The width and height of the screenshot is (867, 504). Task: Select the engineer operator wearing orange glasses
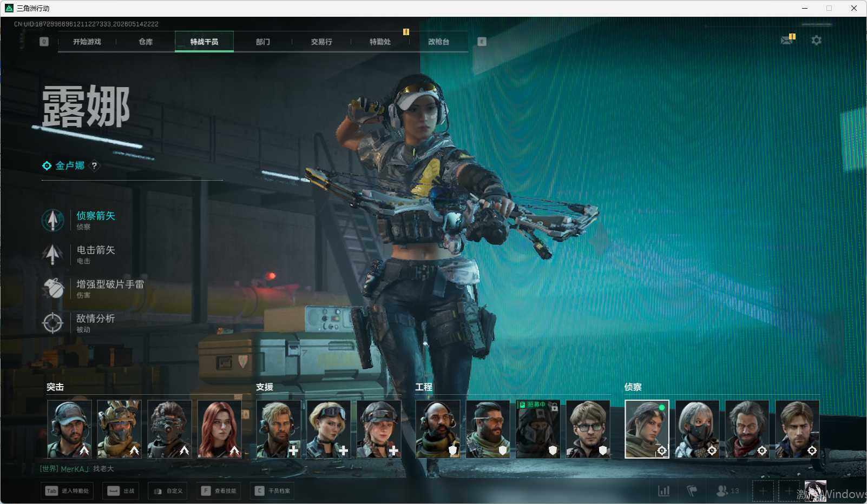point(488,429)
